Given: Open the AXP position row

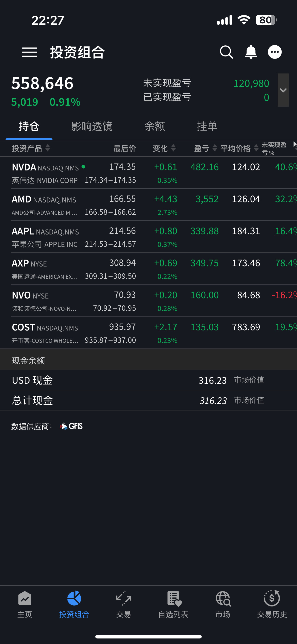Looking at the screenshot, I should pyautogui.click(x=148, y=269).
